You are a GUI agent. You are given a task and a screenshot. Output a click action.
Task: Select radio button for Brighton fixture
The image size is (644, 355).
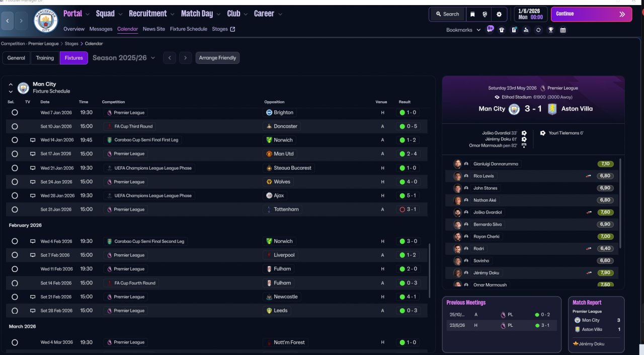(x=15, y=112)
